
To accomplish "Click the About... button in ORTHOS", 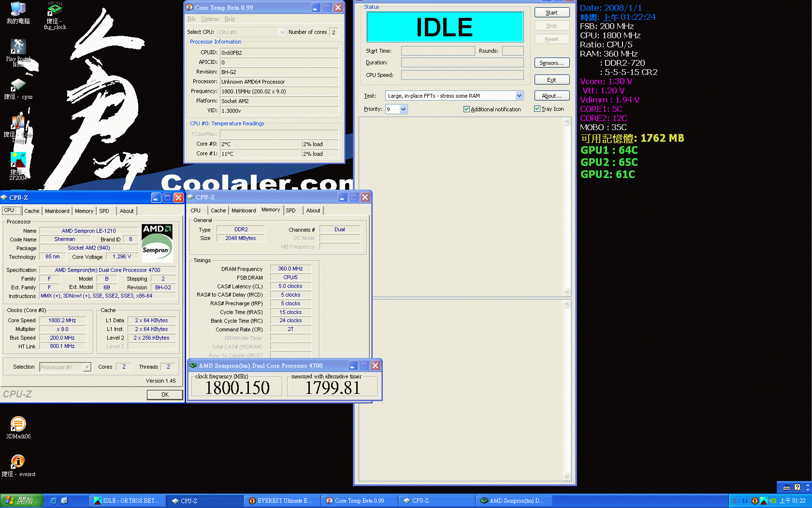I will [551, 96].
